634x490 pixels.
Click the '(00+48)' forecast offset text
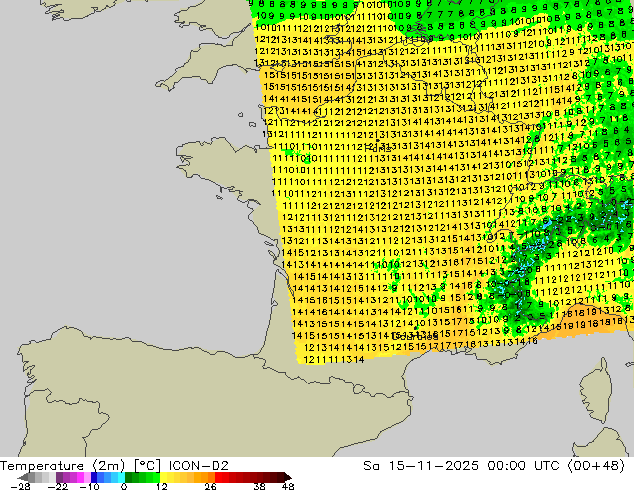[596, 466]
